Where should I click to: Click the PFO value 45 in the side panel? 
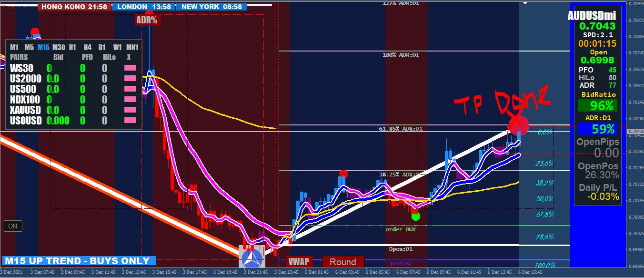[612, 70]
